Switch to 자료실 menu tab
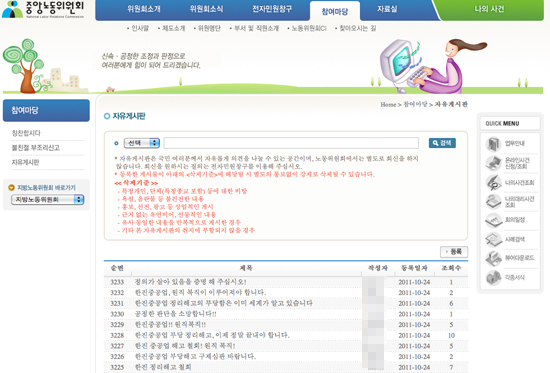 point(387,9)
